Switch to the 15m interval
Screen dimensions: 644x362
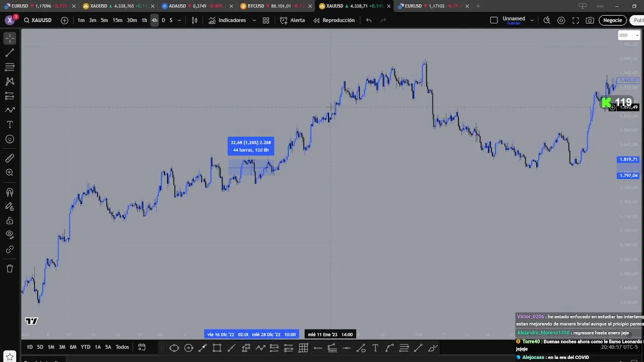[117, 20]
